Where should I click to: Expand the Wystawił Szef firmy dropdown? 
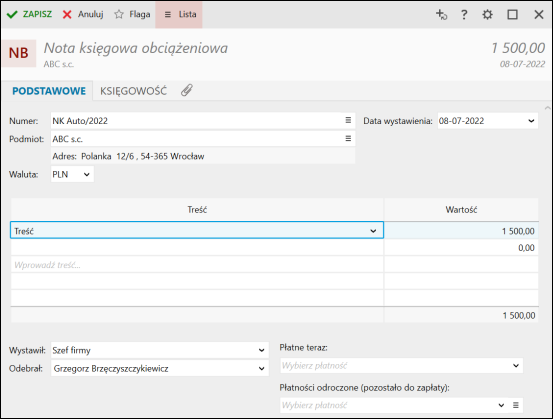pos(261,351)
